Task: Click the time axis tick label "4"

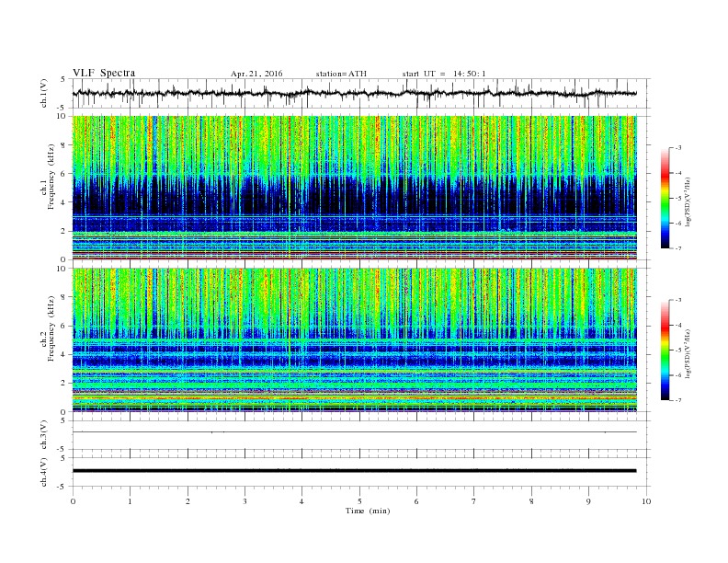Action: (301, 501)
